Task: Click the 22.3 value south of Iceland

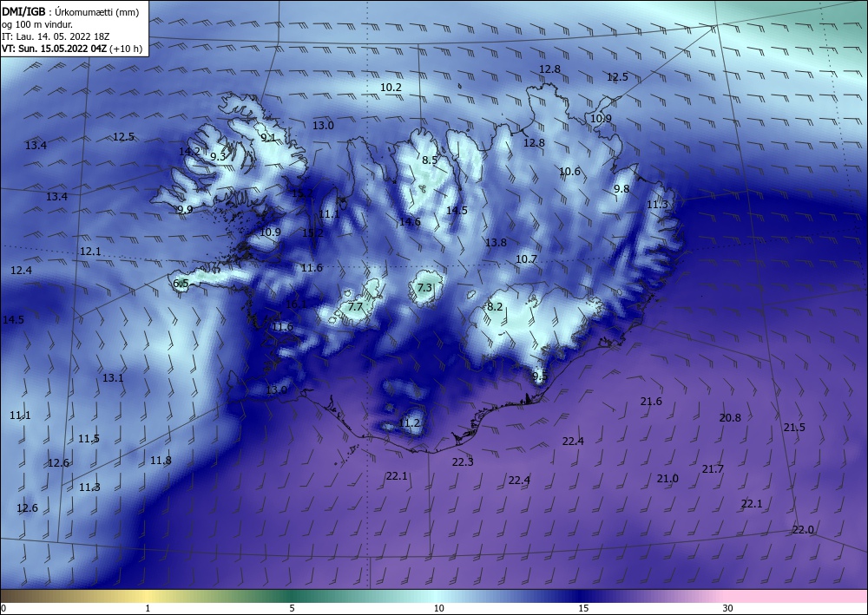Action: click(x=463, y=461)
